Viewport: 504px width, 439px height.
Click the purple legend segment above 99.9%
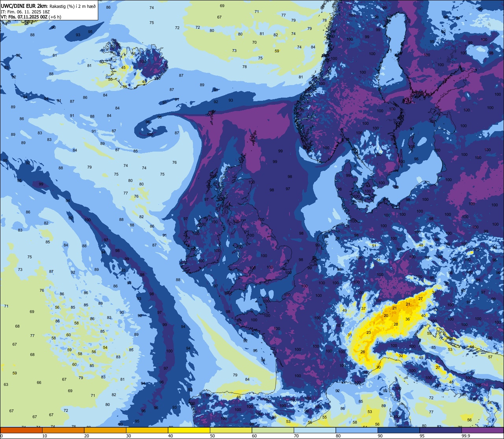[x=482, y=430]
